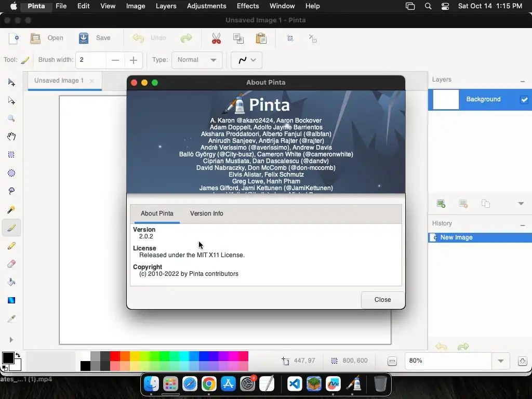Open an image file with Open button
The width and height of the screenshot is (532, 399).
point(47,38)
